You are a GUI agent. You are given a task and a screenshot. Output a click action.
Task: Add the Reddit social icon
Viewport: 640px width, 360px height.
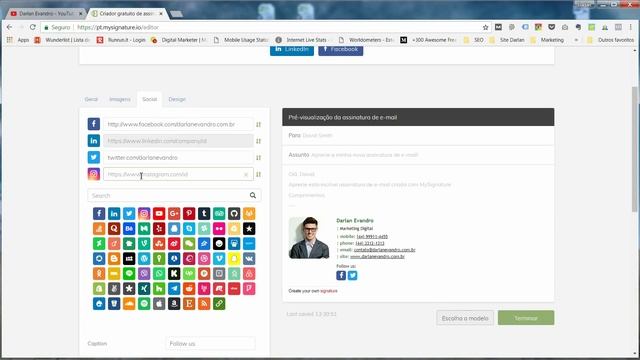(x=189, y=289)
